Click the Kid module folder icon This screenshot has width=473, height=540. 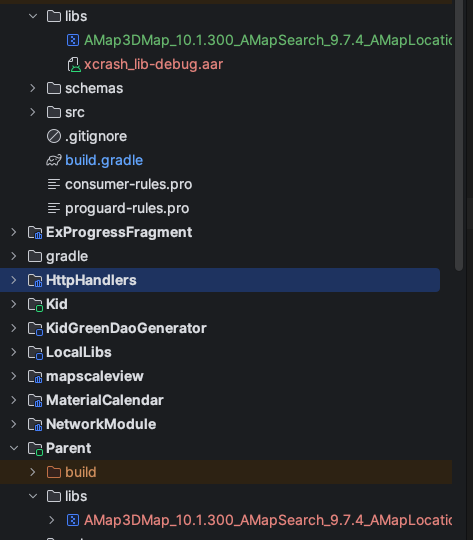(x=35, y=304)
